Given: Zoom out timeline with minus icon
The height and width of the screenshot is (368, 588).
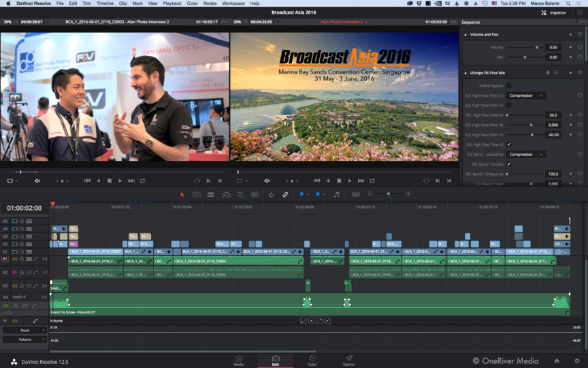Looking at the screenshot, I should pos(370,194).
